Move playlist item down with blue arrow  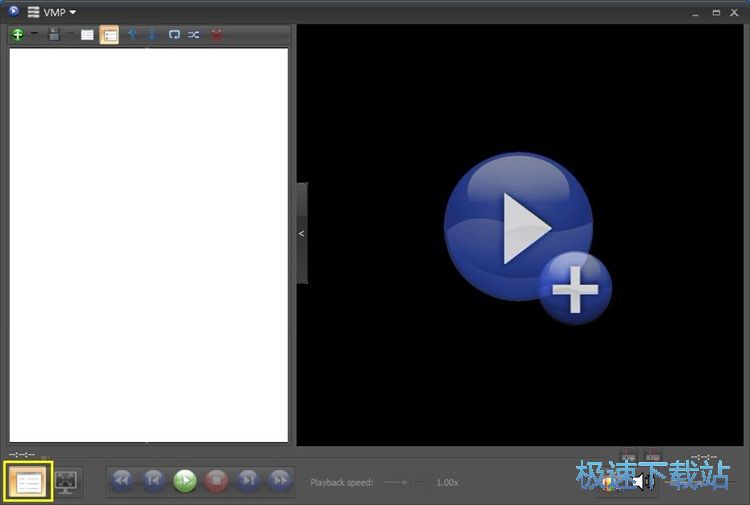(x=152, y=35)
